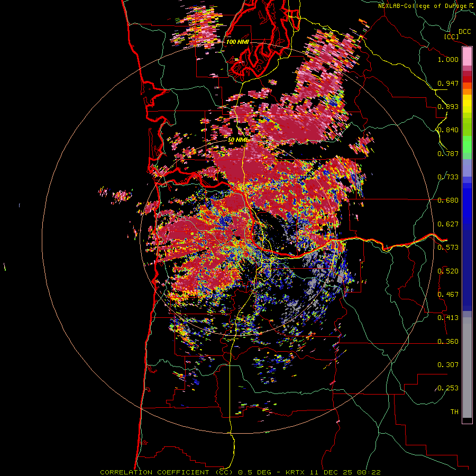This screenshot has height=476, width=476.
Task: Click the 0.467 scale value
Action: point(448,295)
